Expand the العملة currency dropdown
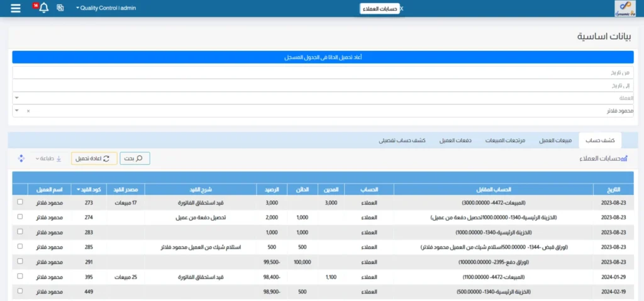 tap(16, 98)
